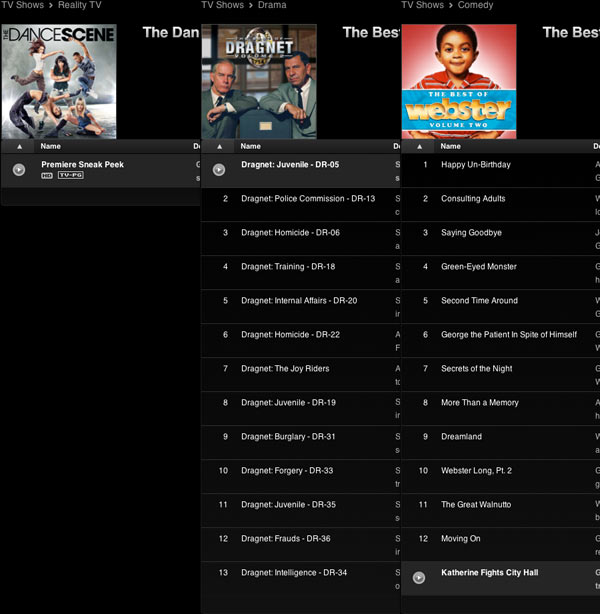Go to TV Shows from the Reality TV breadcrumb
This screenshot has height=614, width=600.
pos(22,5)
